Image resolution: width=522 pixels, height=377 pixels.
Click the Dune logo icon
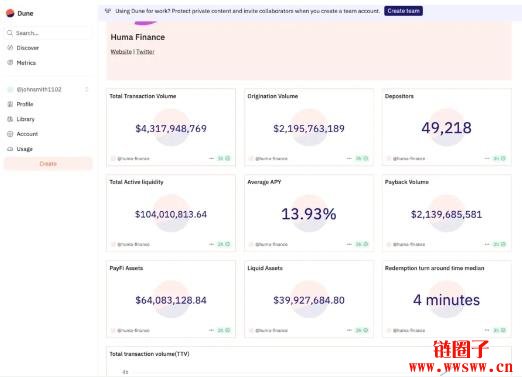10,13
